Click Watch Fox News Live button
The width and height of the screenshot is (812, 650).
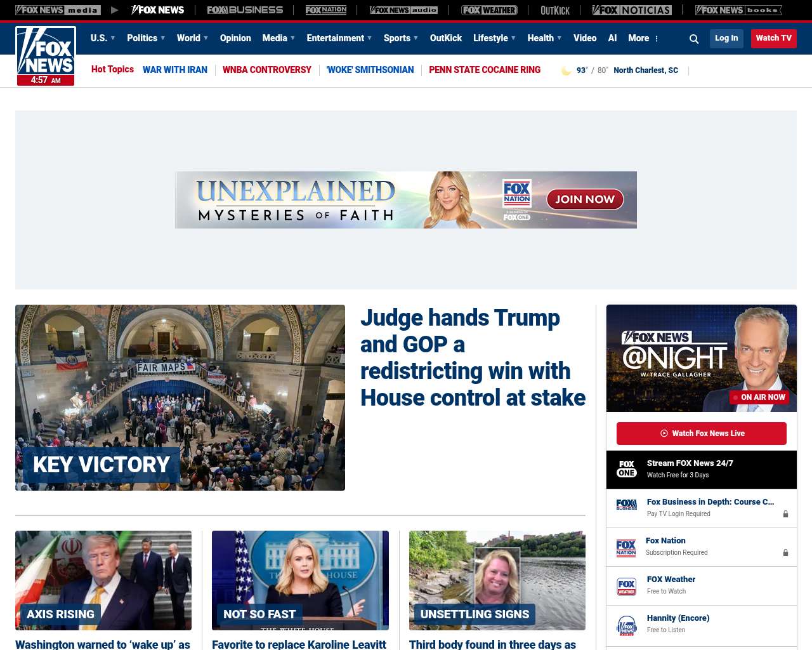[x=702, y=434]
